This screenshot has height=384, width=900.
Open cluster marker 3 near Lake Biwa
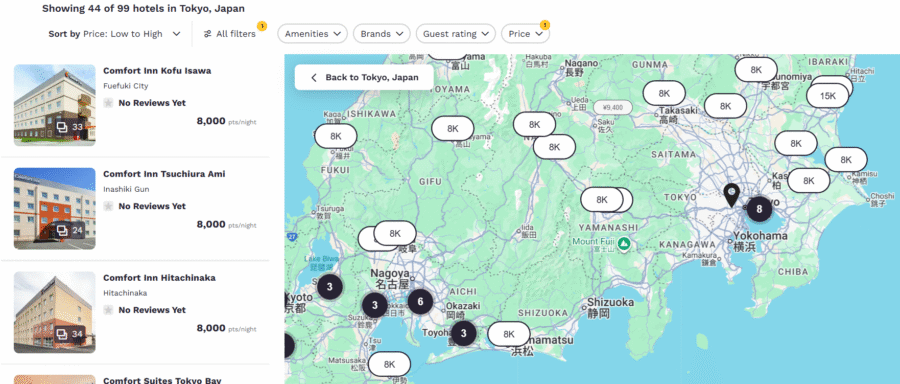[330, 286]
